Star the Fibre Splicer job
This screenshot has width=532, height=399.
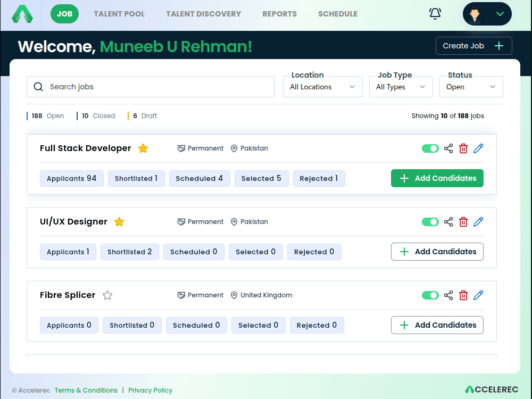click(107, 295)
